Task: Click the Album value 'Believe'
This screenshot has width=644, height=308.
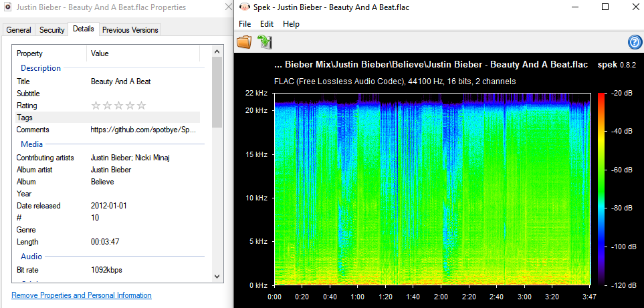Action: [x=102, y=182]
